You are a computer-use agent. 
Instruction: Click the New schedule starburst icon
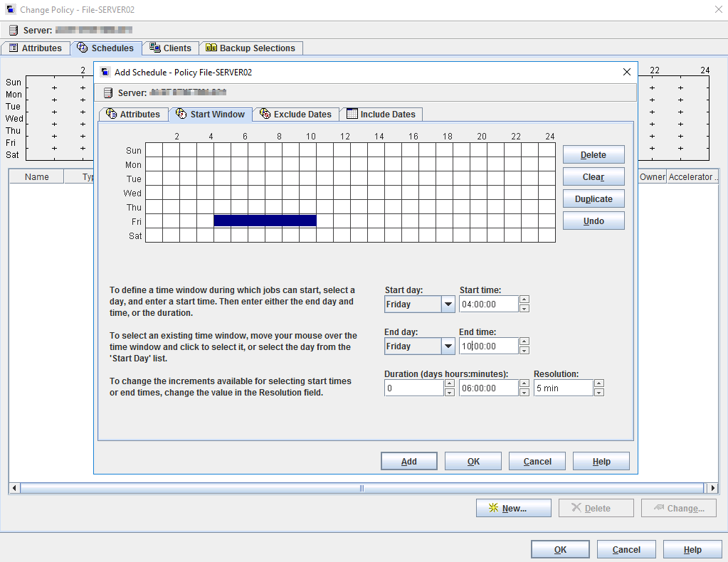(493, 508)
